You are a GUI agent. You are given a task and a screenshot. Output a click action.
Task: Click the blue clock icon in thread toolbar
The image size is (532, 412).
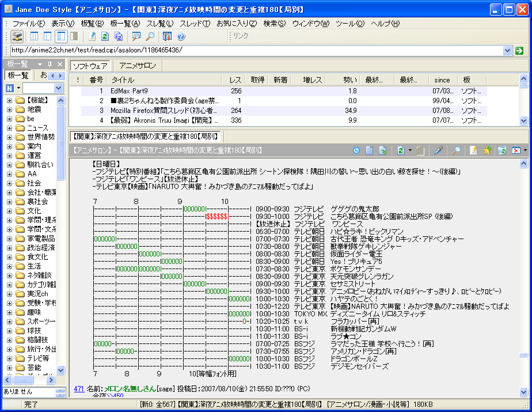click(356, 150)
